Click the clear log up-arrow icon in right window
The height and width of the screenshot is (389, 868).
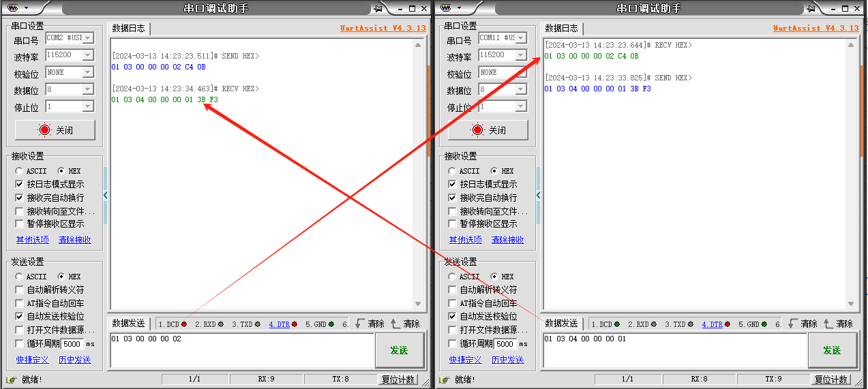(x=828, y=324)
